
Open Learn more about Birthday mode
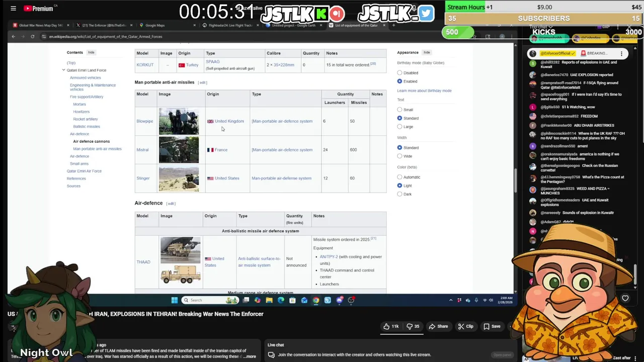(x=424, y=91)
